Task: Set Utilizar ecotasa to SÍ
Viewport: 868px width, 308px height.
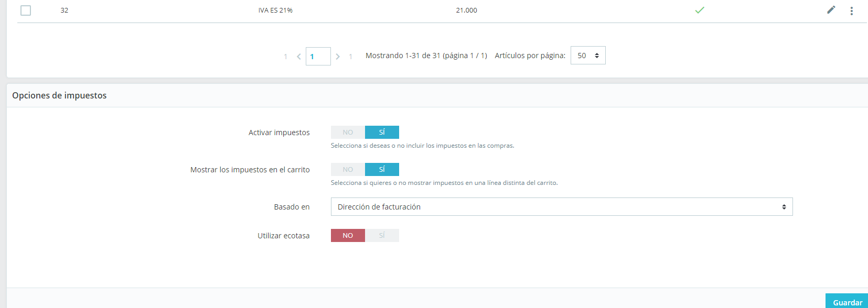Action: (x=382, y=236)
